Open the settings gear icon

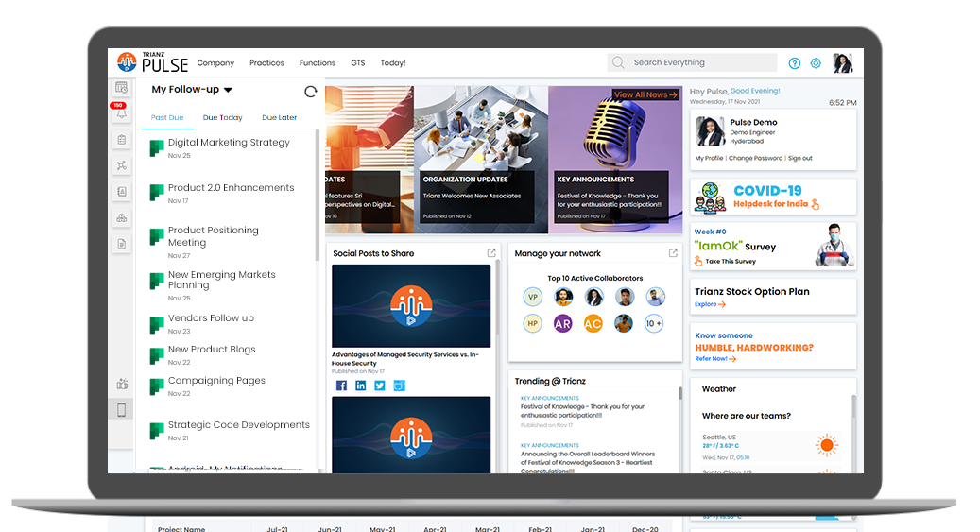[816, 63]
